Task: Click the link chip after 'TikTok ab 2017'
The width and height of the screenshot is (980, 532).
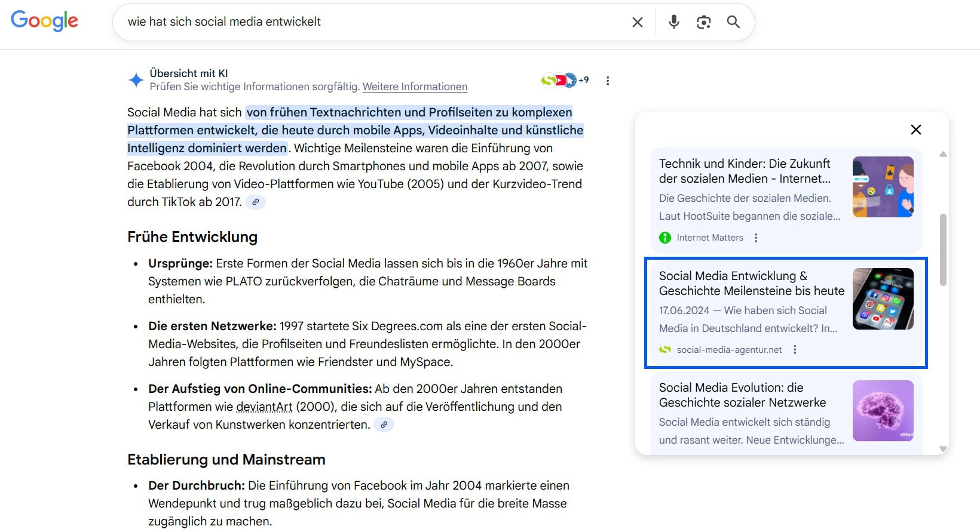Action: [255, 202]
